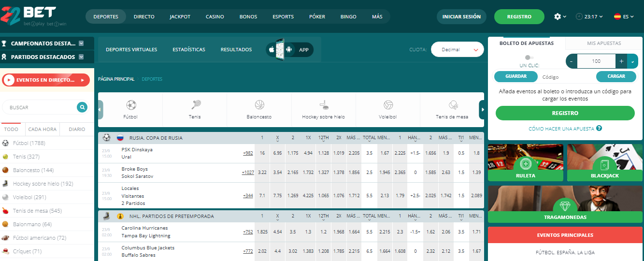Toggle the Un Clic betting switch
This screenshot has width=644, height=261.
coord(529,58)
